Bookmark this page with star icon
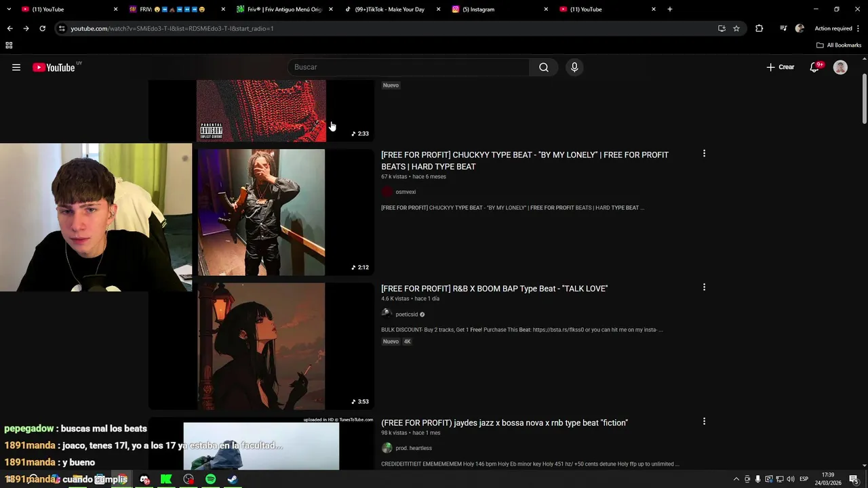 point(736,28)
